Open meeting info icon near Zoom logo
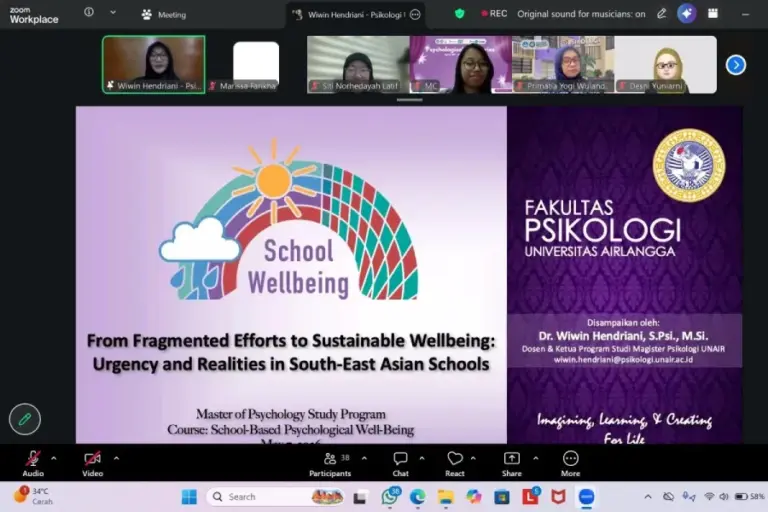Image resolution: width=768 pixels, height=512 pixels. (x=89, y=12)
